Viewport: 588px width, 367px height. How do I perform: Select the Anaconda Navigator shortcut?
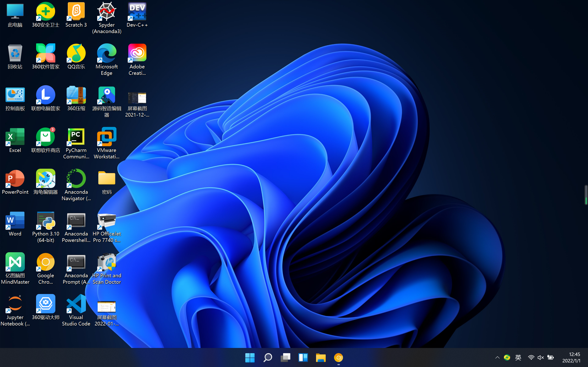(76, 185)
